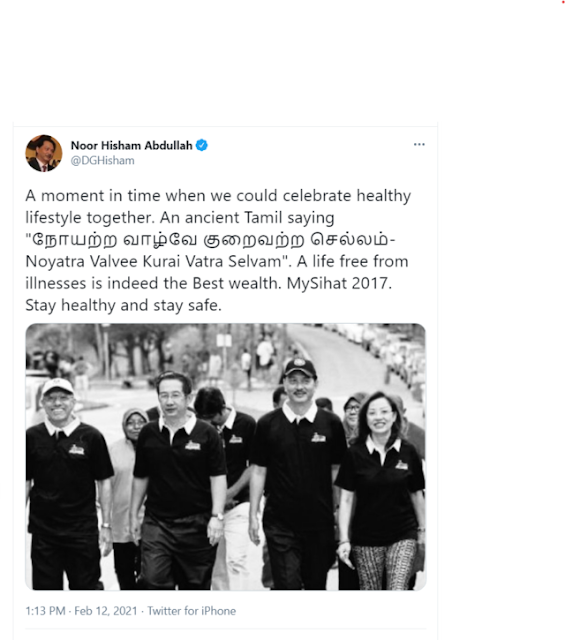Click the man wearing black cap in photo
Screen dimensions: 565x640
tap(298, 473)
